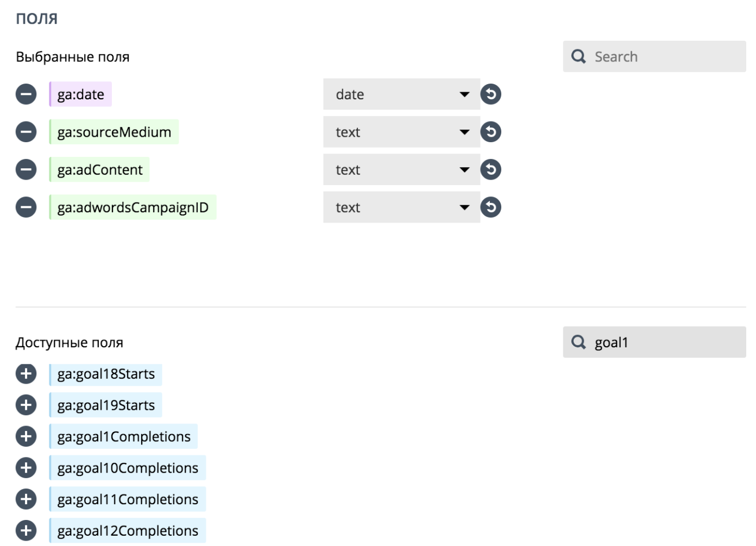Add ga:goal10Completions to selected fields
Viewport: 756px width, 546px height.
pos(26,468)
